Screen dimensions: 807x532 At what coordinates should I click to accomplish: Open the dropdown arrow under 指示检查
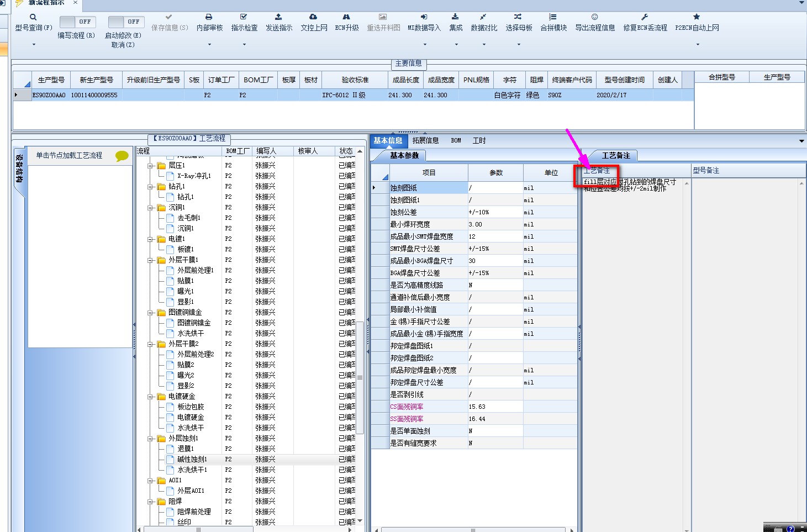point(244,44)
